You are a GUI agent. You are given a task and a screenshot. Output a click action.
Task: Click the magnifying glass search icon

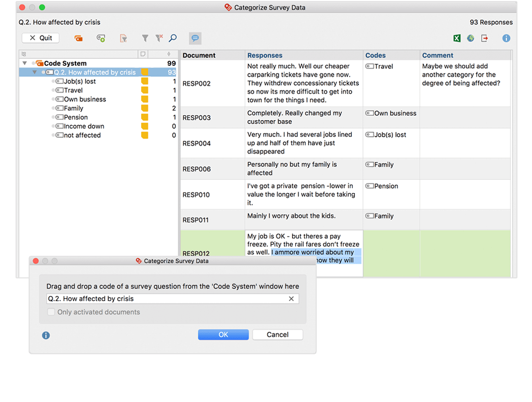173,38
